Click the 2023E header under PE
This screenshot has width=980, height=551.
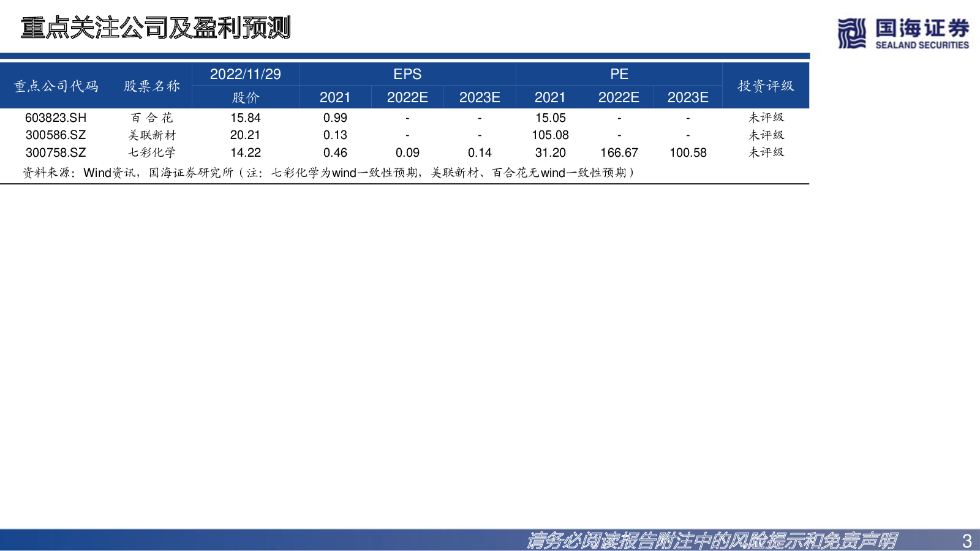click(688, 97)
